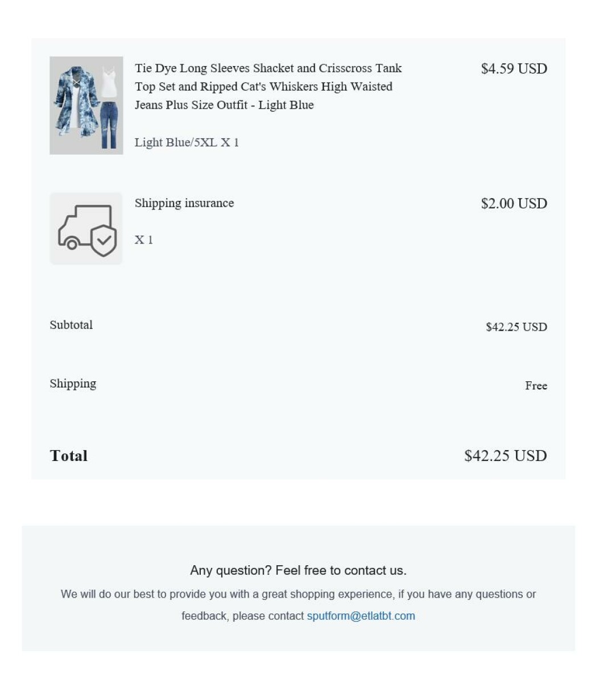This screenshot has width=616, height=683.
Task: Click the $2.00 USD insurance price
Action: pyautogui.click(x=514, y=204)
